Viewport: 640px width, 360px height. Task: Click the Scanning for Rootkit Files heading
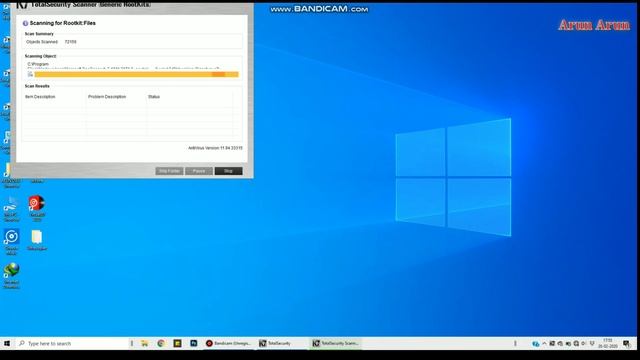point(62,23)
